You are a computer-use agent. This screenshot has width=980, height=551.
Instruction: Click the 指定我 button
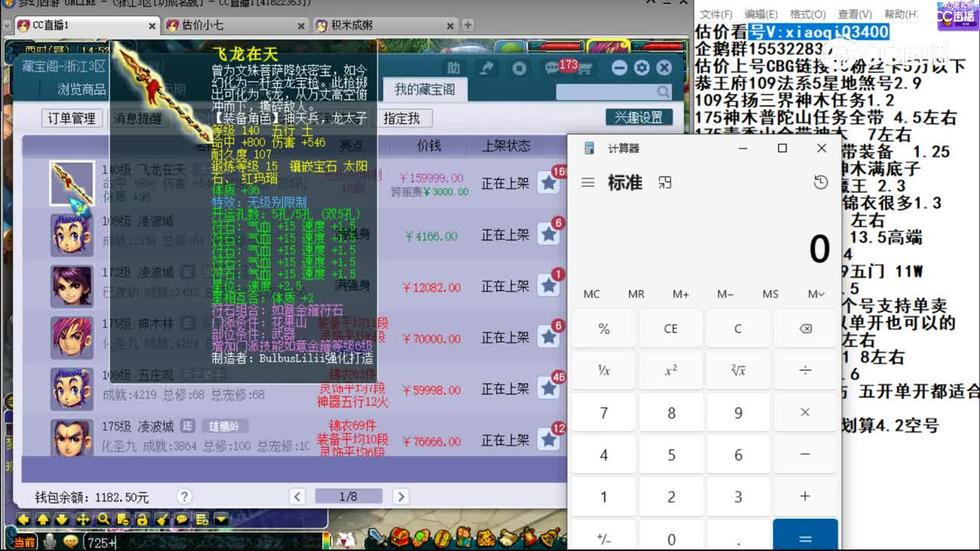coord(402,118)
